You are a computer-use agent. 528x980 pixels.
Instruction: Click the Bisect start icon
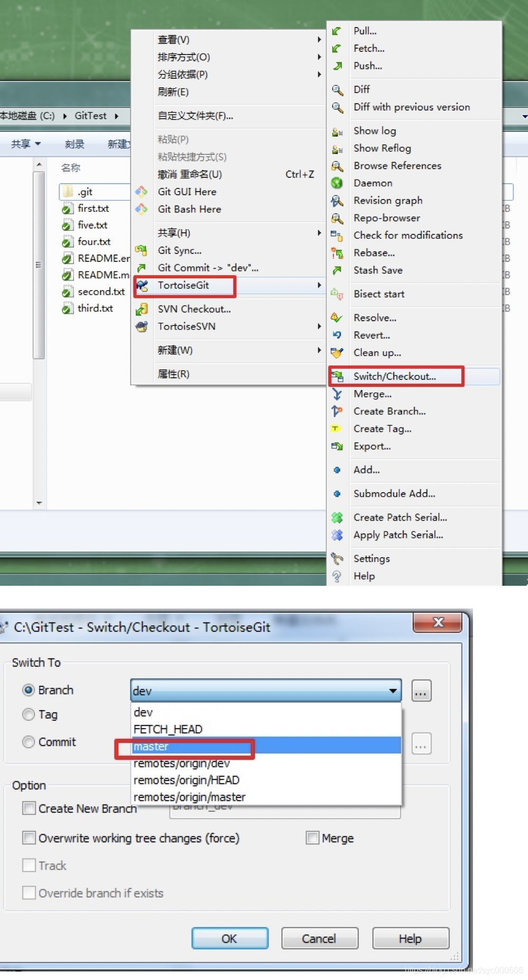[x=337, y=294]
